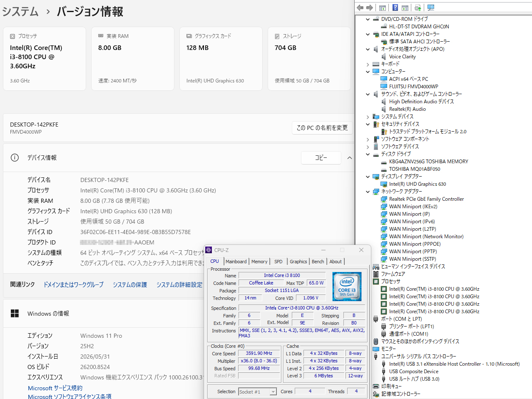This screenshot has width=532, height=399.
Task: Open Device Manager help (blue question mark)
Action: pyautogui.click(x=395, y=7)
